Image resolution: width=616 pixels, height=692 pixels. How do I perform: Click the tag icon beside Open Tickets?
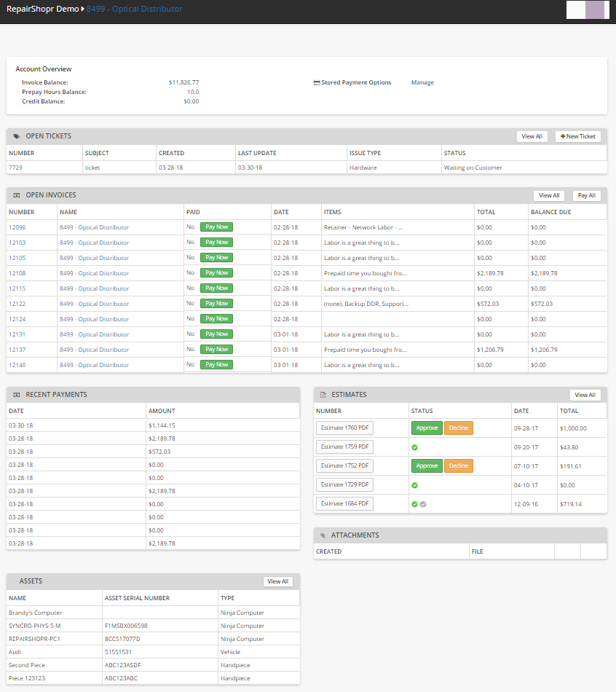(16, 136)
